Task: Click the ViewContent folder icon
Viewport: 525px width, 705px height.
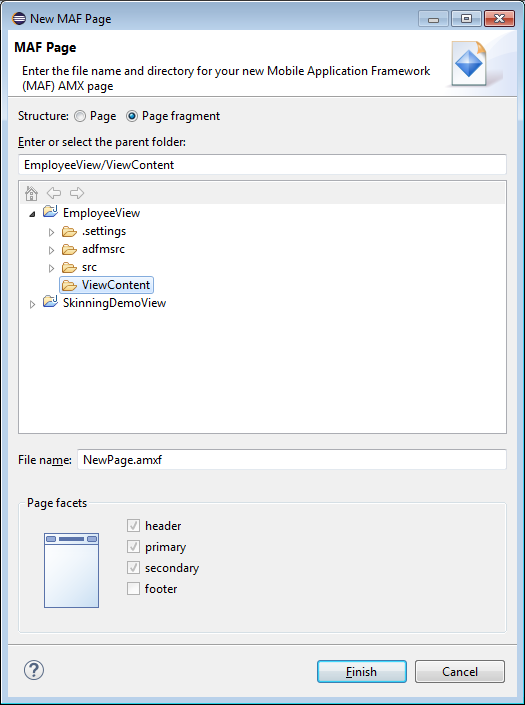Action: pyautogui.click(x=69, y=285)
